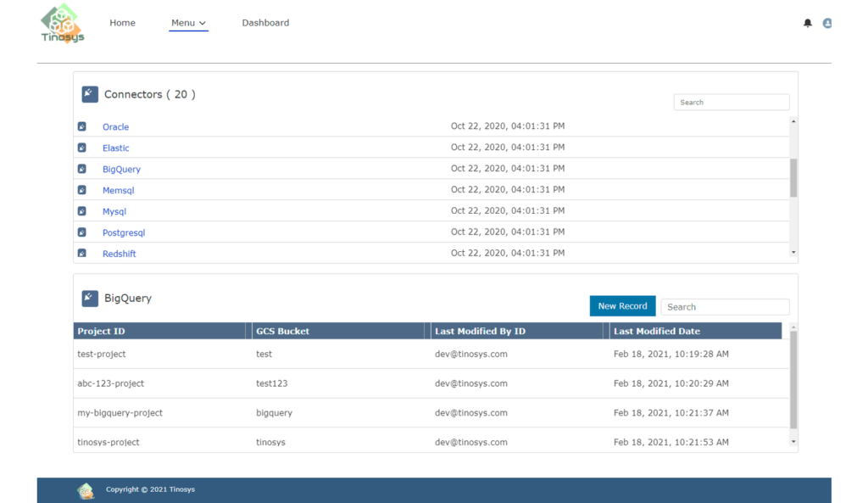Select the test-project cell
This screenshot has width=868, height=503.
(x=102, y=354)
